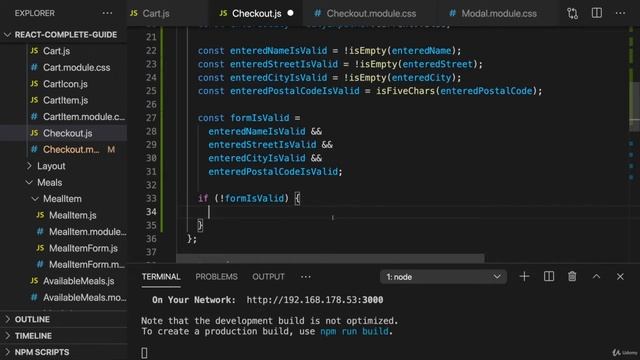Image resolution: width=640 pixels, height=360 pixels.
Task: Expand the OUTLINE section
Action: tap(32, 319)
